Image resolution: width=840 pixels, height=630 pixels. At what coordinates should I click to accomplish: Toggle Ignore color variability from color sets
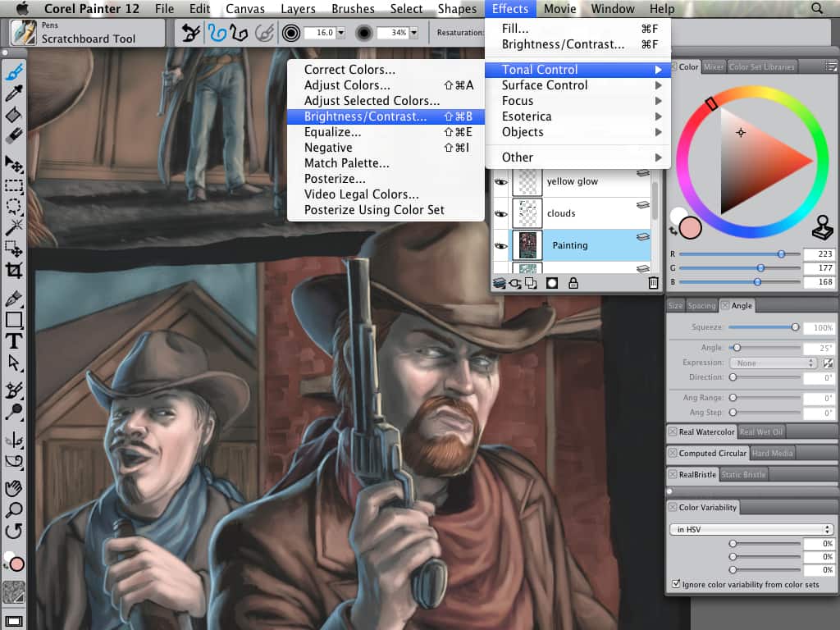point(676,584)
